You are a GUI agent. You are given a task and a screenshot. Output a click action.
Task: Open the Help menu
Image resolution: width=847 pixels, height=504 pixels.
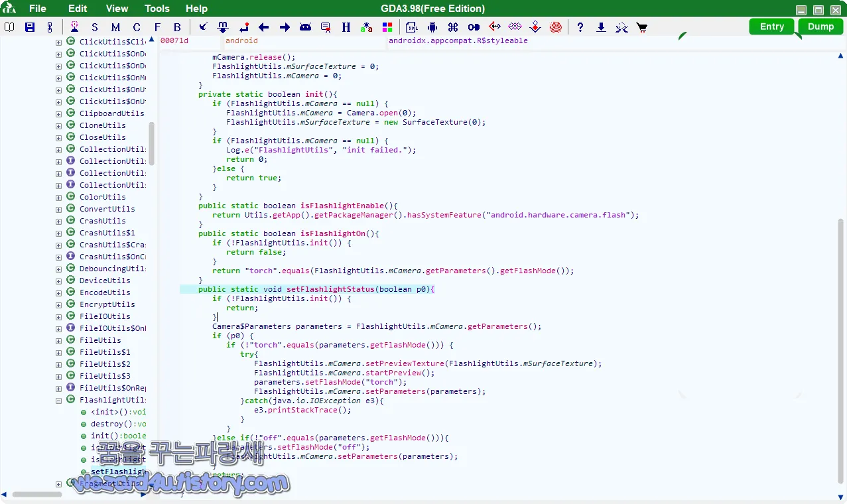196,9
